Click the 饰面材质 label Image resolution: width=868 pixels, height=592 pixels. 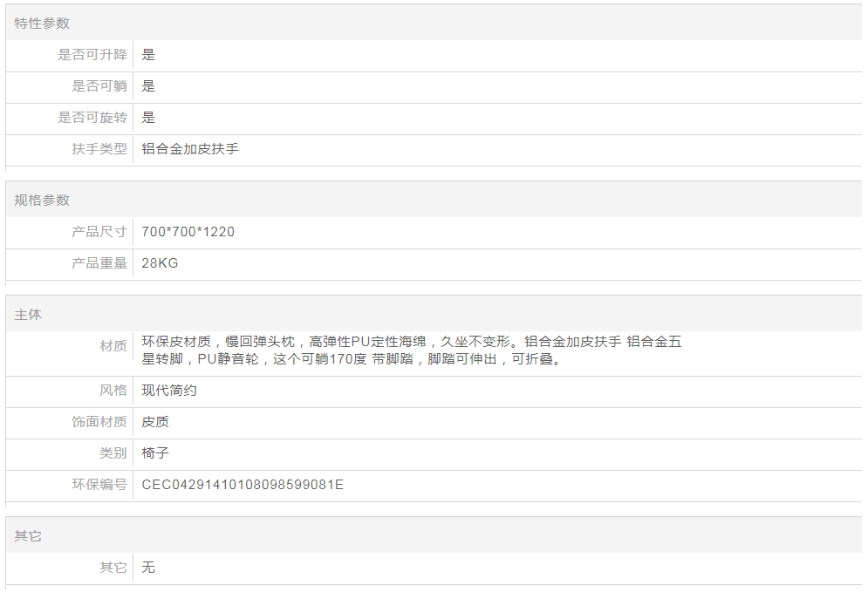99,422
